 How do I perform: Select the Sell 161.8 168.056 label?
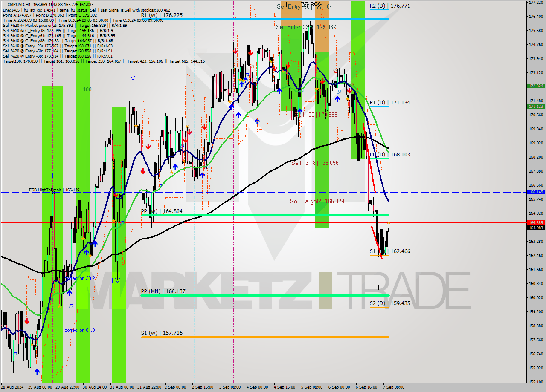(x=315, y=163)
